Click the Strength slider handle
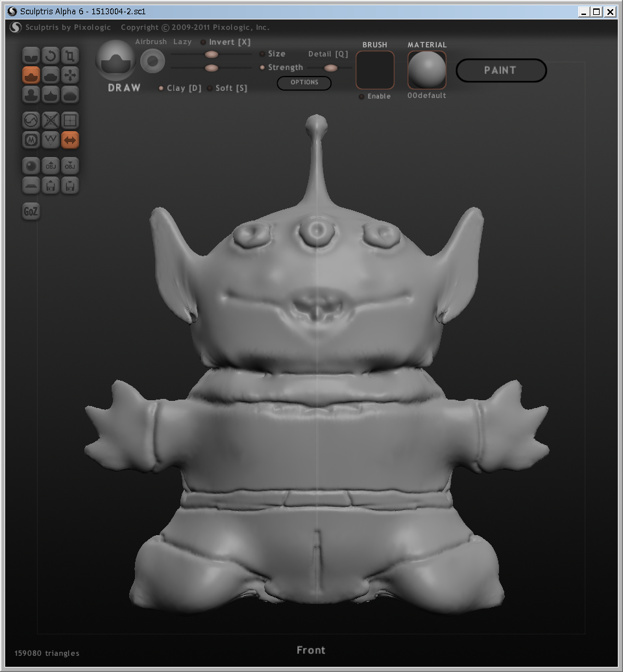The width and height of the screenshot is (623, 672). pyautogui.click(x=212, y=67)
